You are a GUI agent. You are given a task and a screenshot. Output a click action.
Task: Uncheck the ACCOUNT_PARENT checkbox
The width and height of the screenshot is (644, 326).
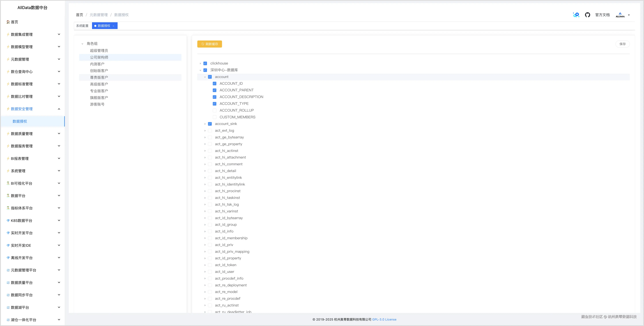tap(214, 90)
